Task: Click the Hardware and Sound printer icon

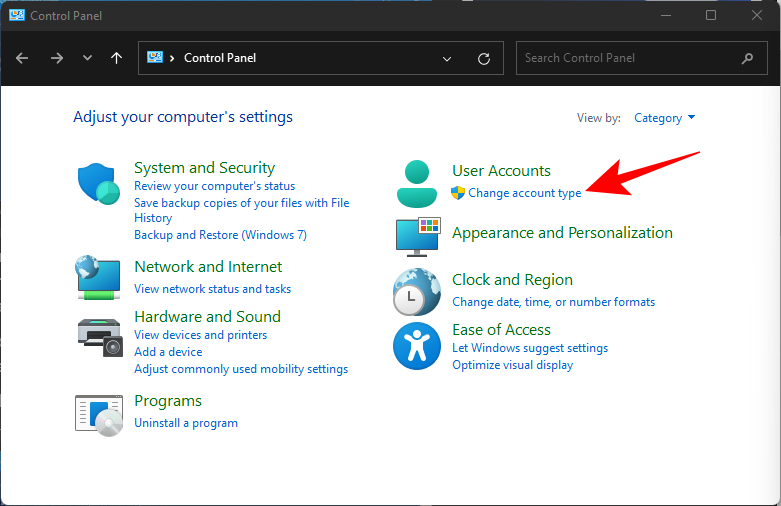Action: 98,332
